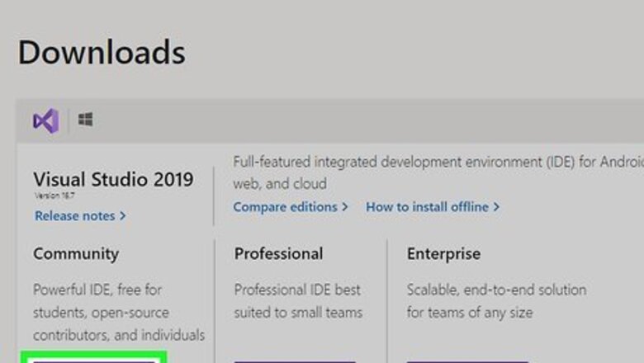Click the Visual Studio logo icon

(x=46, y=120)
